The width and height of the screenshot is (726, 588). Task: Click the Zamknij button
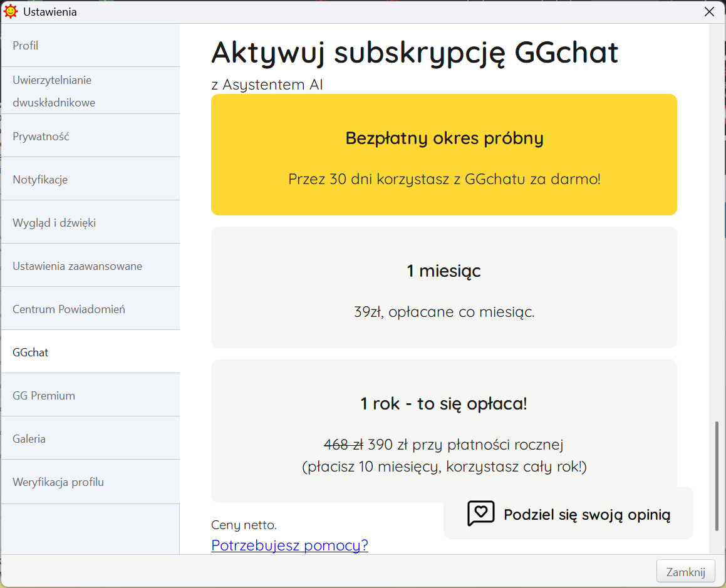click(x=685, y=571)
